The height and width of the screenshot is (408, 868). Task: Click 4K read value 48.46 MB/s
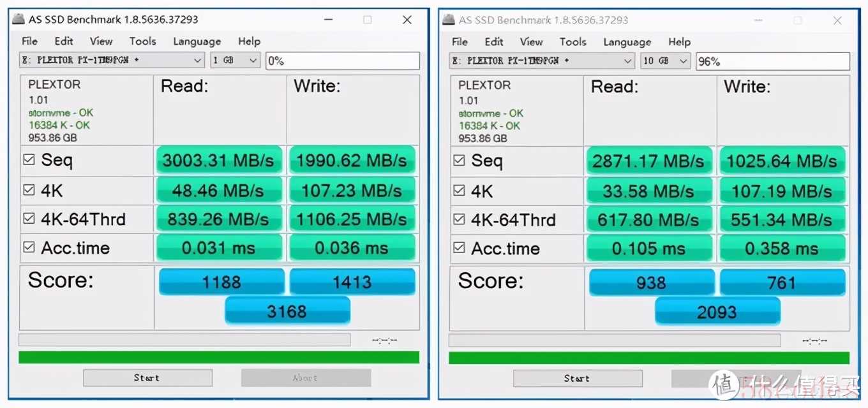click(219, 190)
